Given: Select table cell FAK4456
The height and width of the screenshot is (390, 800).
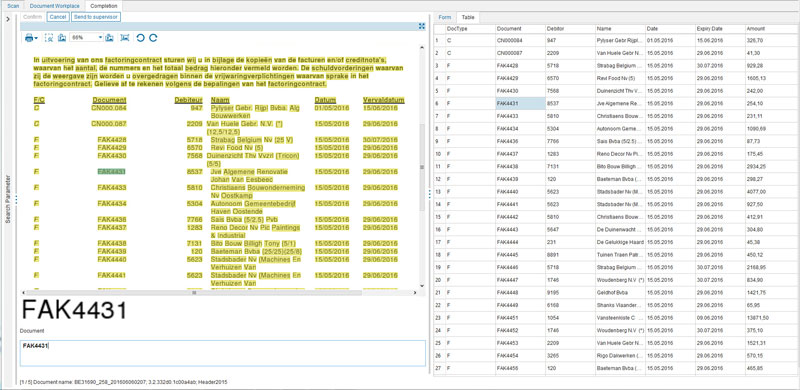Looking at the screenshot, I should tap(520, 369).
